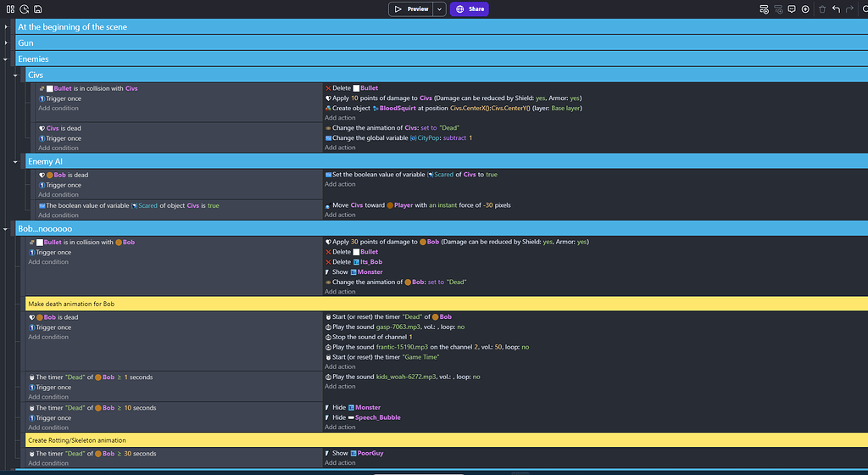Click the Its_Bob object icon
This screenshot has width=868, height=475.
click(357, 262)
